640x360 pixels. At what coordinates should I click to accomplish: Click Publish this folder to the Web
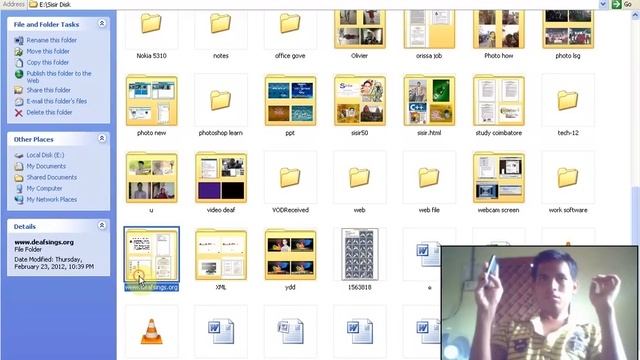tap(58, 77)
